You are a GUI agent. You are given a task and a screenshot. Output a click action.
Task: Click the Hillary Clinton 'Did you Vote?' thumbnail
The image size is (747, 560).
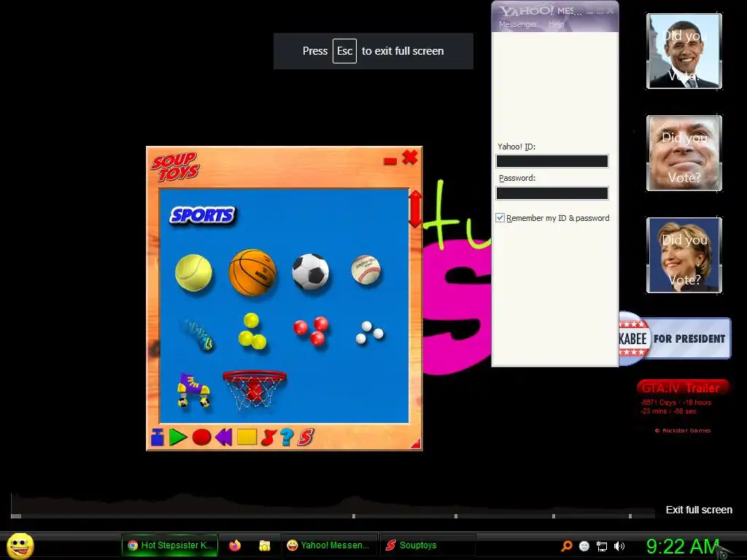[684, 254]
